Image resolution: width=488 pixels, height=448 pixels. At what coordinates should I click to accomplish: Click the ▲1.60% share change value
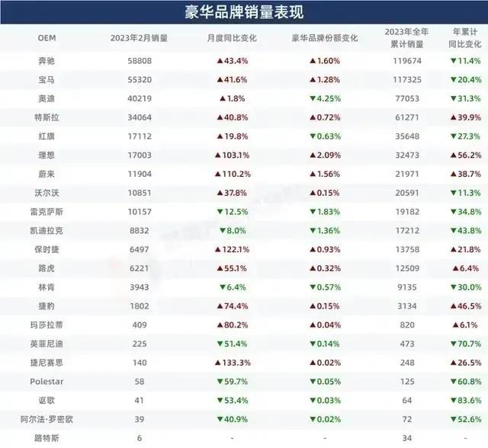pyautogui.click(x=325, y=61)
